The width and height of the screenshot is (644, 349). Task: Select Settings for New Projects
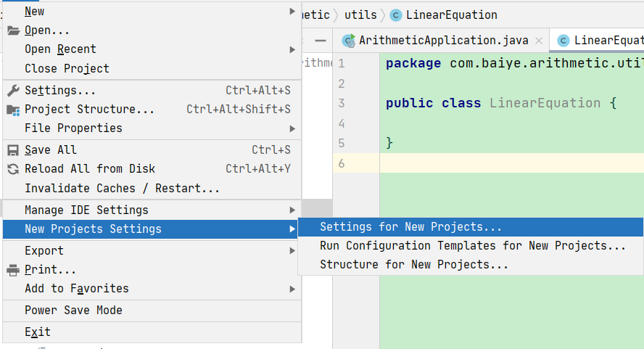(x=410, y=227)
